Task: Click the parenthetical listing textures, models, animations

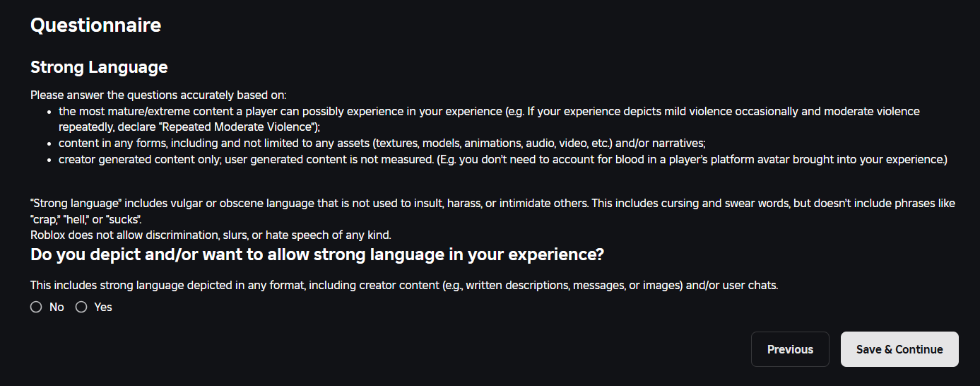Action: tap(492, 143)
